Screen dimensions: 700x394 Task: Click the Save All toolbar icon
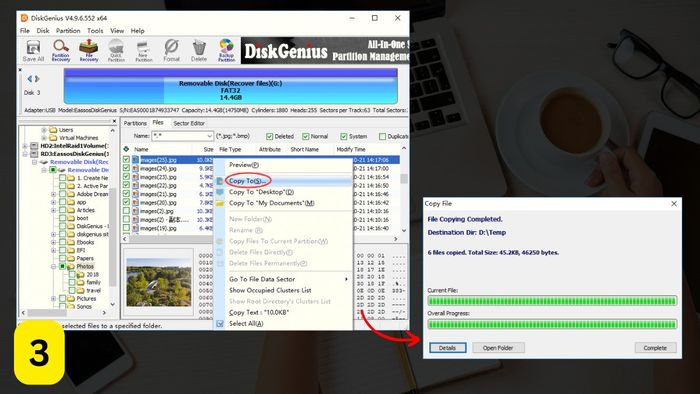[33, 50]
